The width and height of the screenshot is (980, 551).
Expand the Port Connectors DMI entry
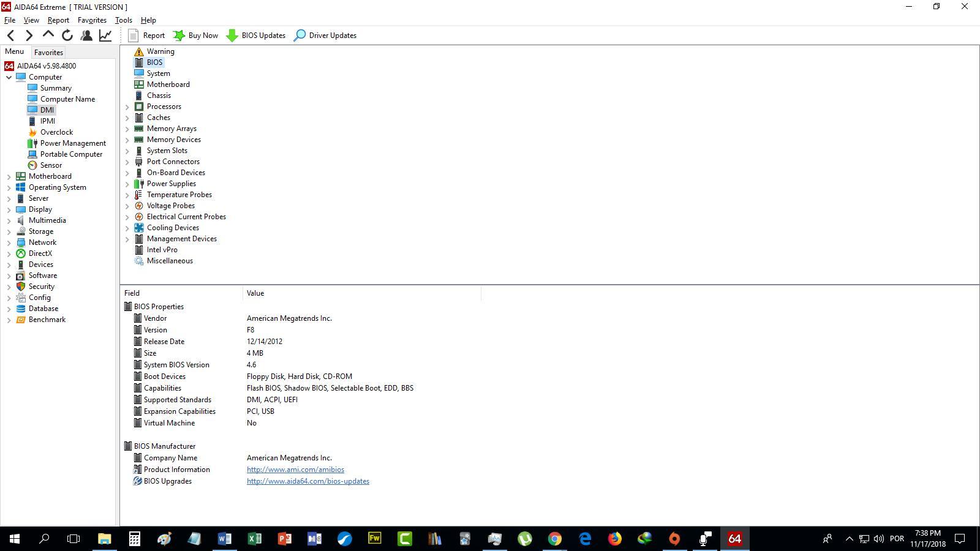tap(127, 162)
